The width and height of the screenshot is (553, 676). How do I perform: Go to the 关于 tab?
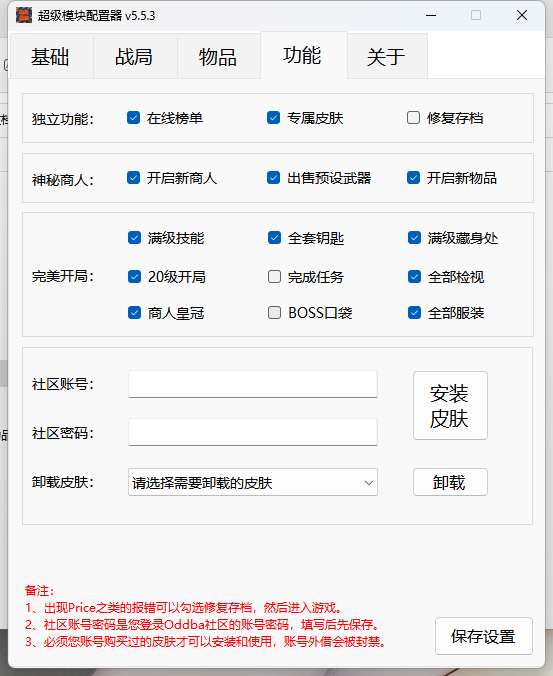(387, 56)
